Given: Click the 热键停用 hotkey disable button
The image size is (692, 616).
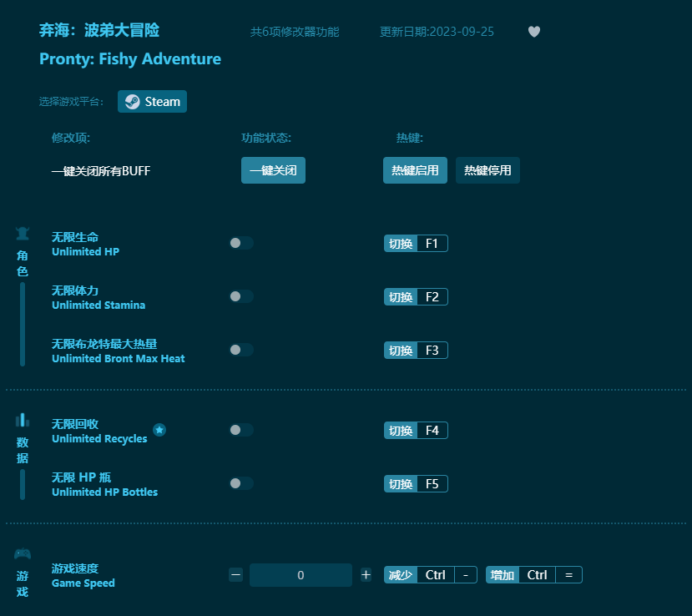Looking at the screenshot, I should 487,170.
